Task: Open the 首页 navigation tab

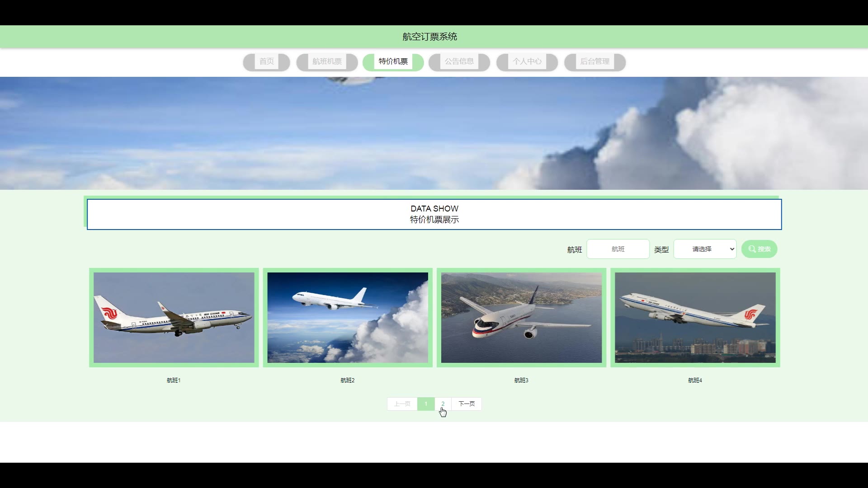Action: tap(266, 61)
